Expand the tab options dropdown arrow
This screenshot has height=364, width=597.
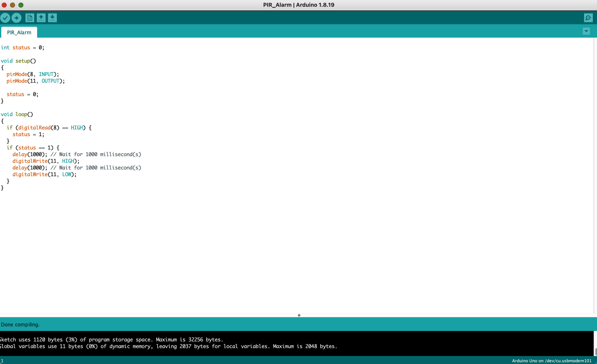(586, 31)
